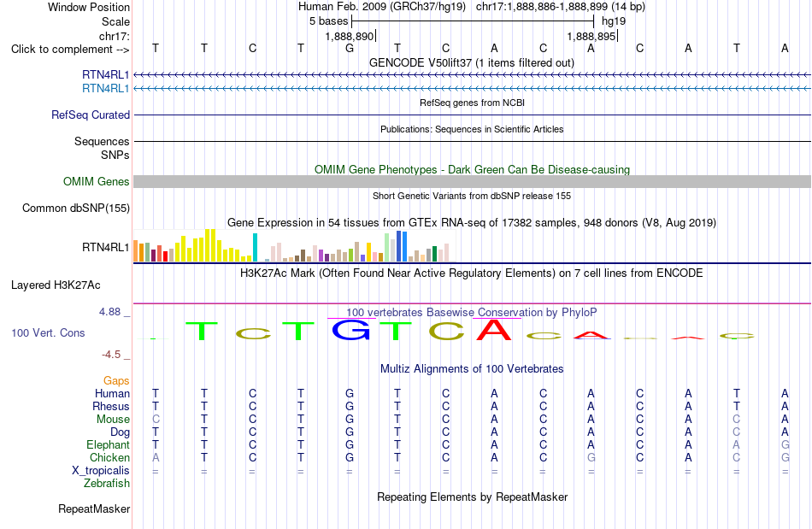The height and width of the screenshot is (529, 812).
Task: Click the tall cyan bar in GTEx chart
Action: click(255, 248)
